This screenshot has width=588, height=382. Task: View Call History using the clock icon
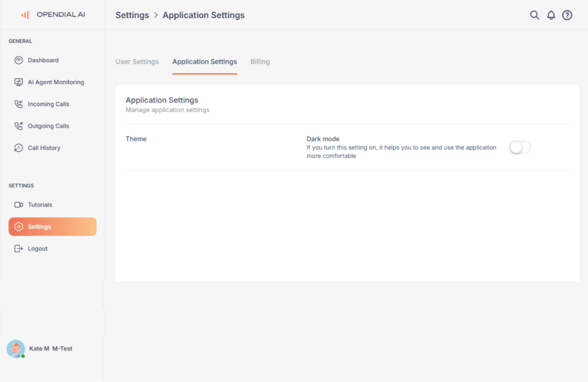pos(18,147)
